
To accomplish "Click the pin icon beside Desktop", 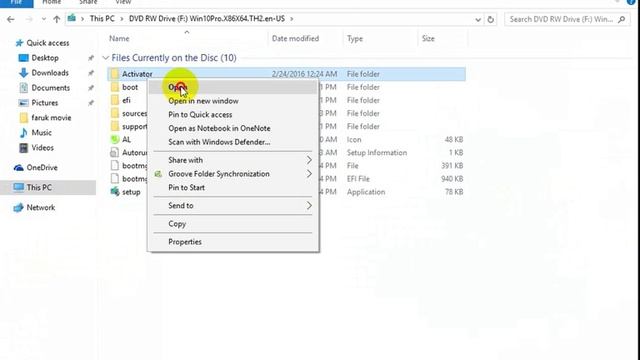I will (91, 58).
